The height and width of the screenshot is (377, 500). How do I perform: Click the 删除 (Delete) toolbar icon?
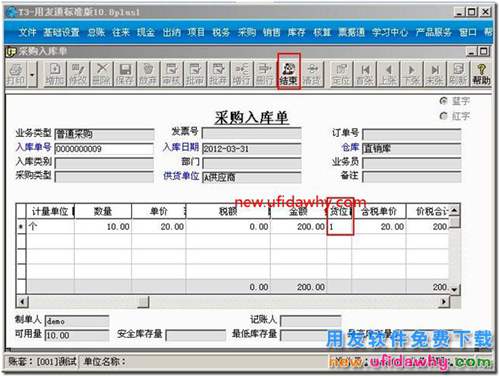102,74
